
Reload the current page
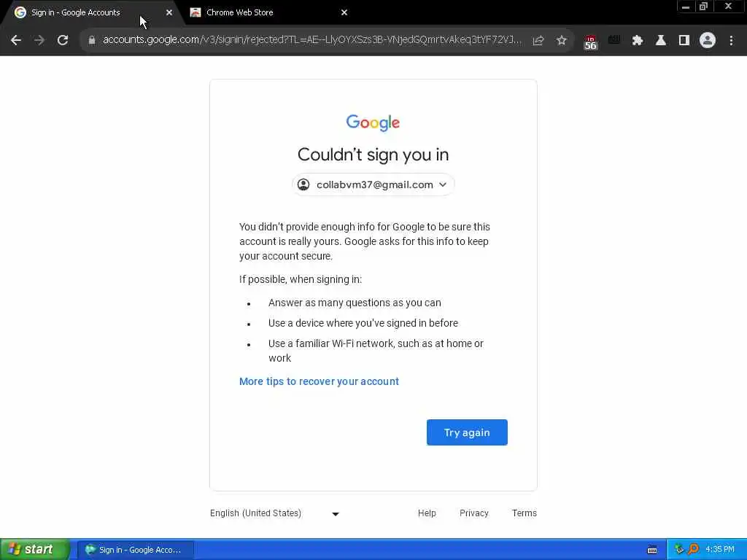point(63,41)
